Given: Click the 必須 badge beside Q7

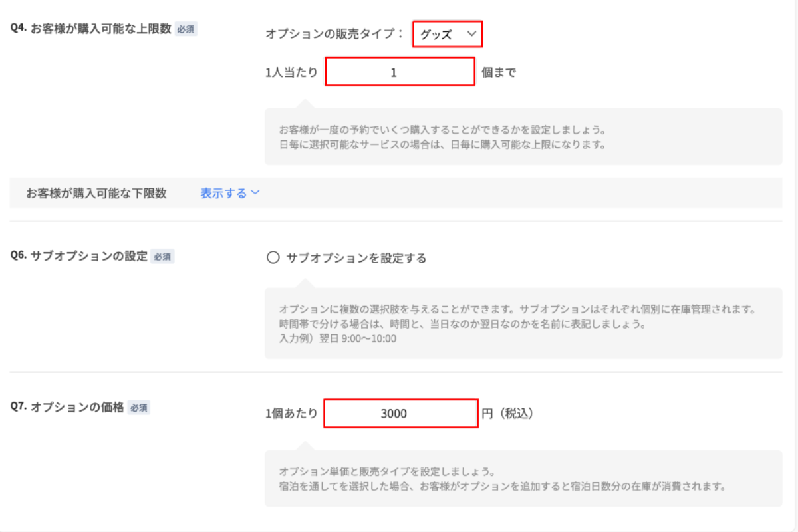Looking at the screenshot, I should (139, 408).
